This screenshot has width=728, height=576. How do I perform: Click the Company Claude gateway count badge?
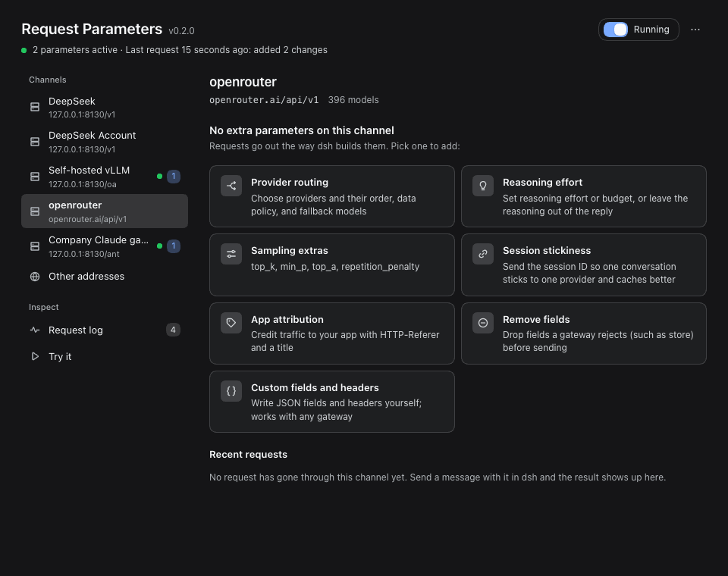[x=174, y=246]
